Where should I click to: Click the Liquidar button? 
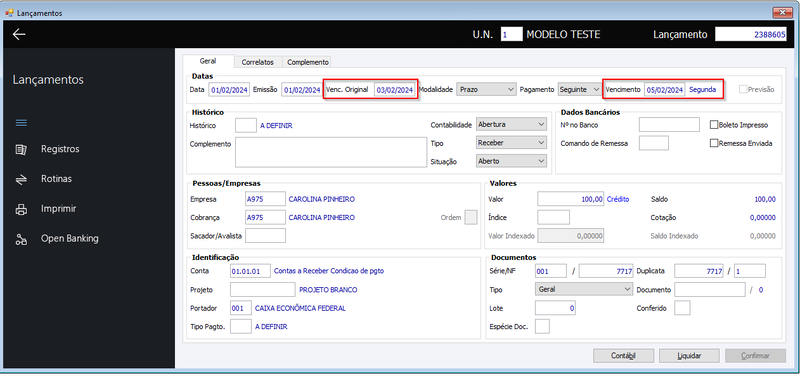pos(689,356)
